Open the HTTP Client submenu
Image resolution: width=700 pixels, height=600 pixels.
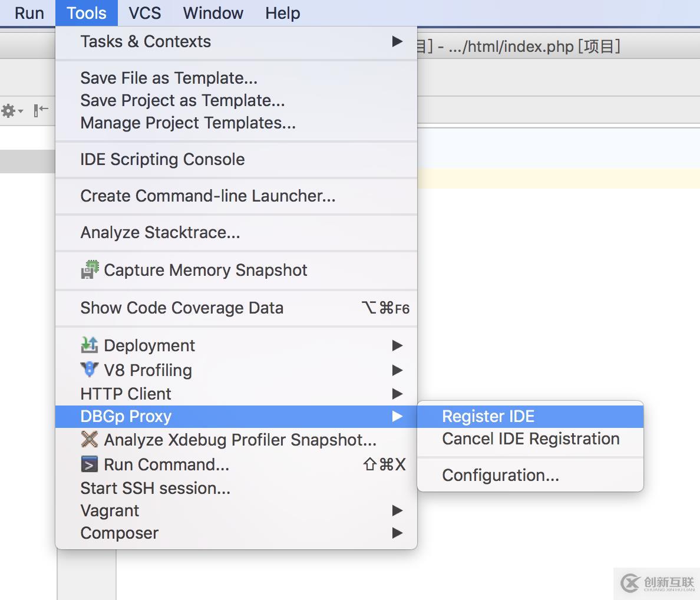click(x=236, y=394)
